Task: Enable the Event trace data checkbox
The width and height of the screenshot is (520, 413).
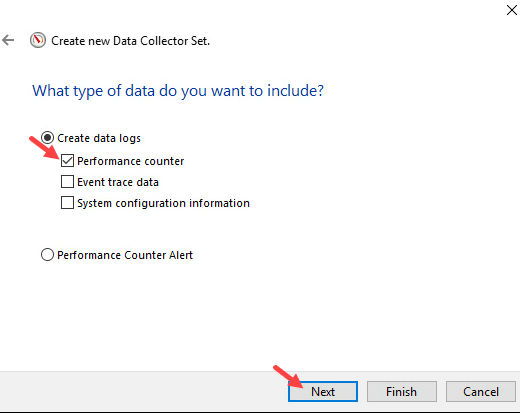Action: coord(67,182)
